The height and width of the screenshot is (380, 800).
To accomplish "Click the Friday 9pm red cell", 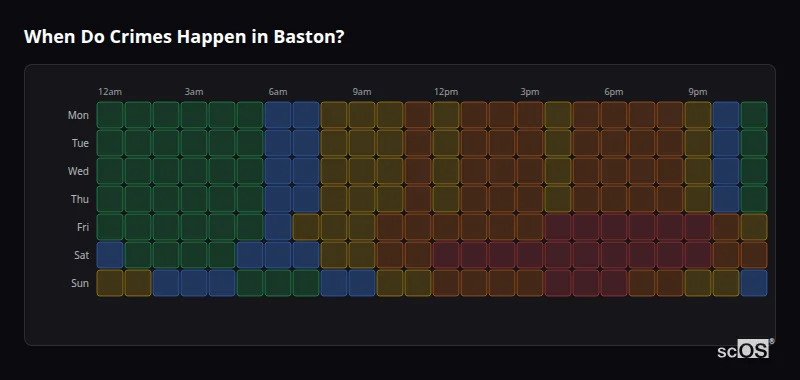I will tap(697, 227).
